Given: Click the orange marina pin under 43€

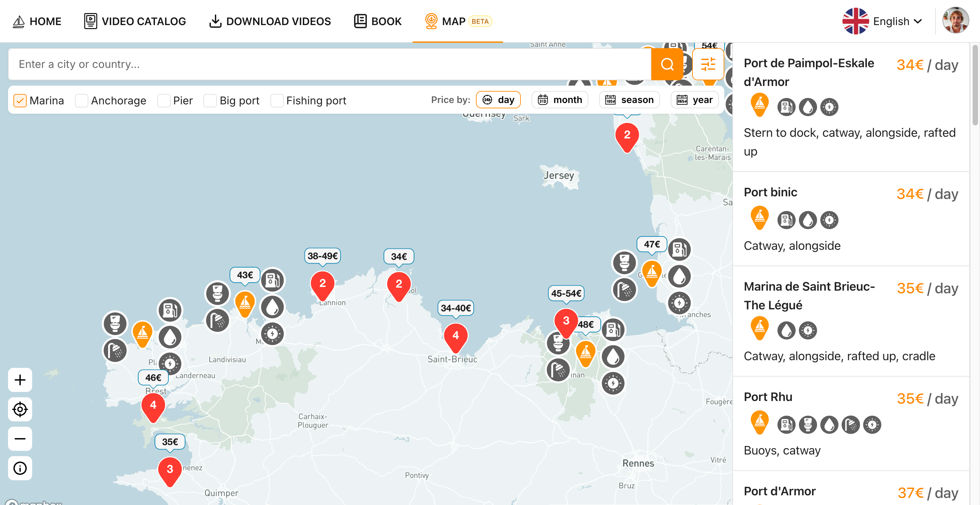Looking at the screenshot, I should pyautogui.click(x=245, y=304).
